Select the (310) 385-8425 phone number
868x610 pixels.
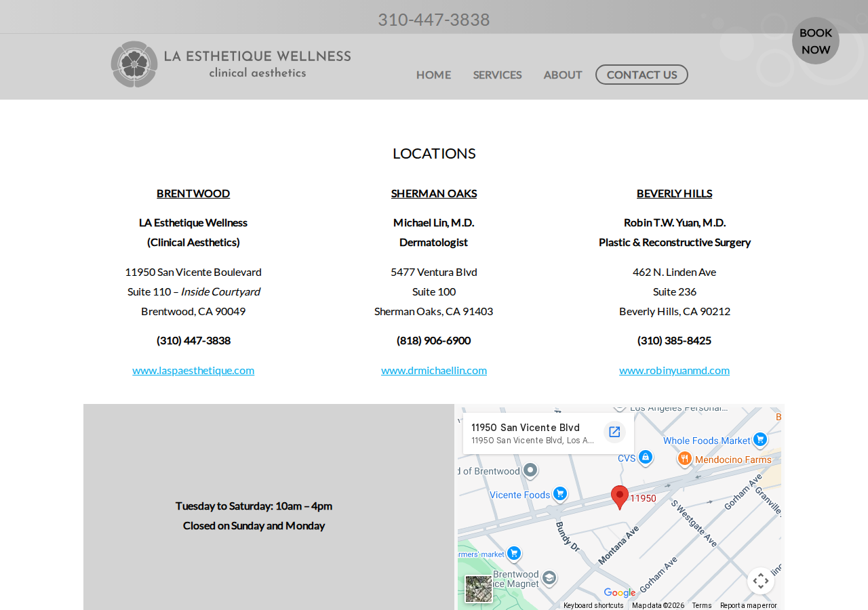point(675,340)
